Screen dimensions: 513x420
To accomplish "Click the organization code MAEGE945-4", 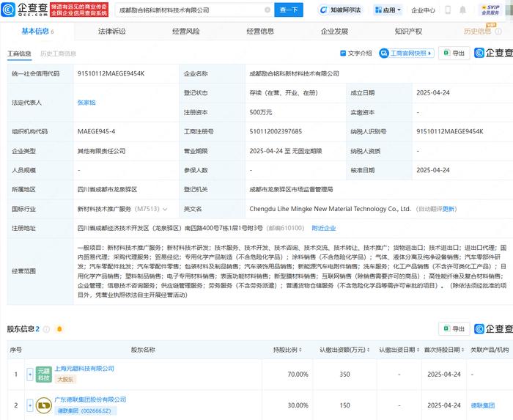I will [x=96, y=131].
